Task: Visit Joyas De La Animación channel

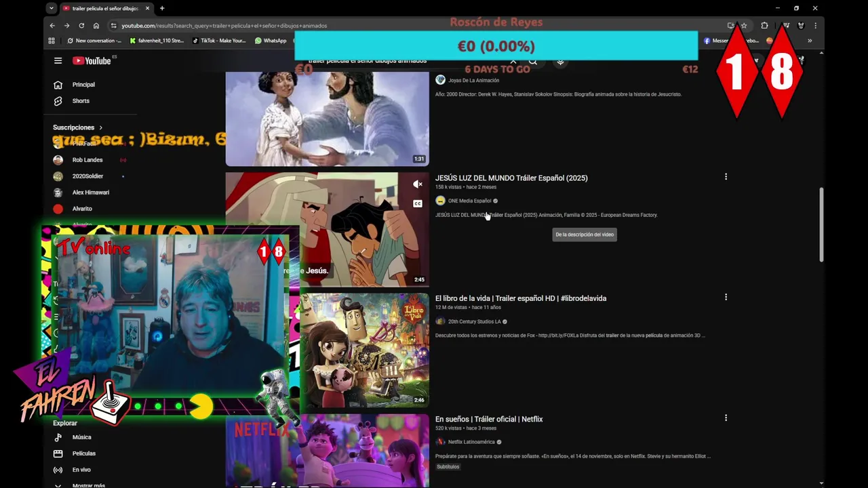Action: pos(473,81)
